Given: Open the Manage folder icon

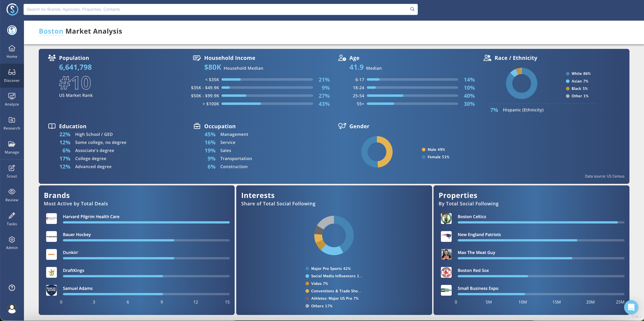Looking at the screenshot, I should [x=12, y=144].
